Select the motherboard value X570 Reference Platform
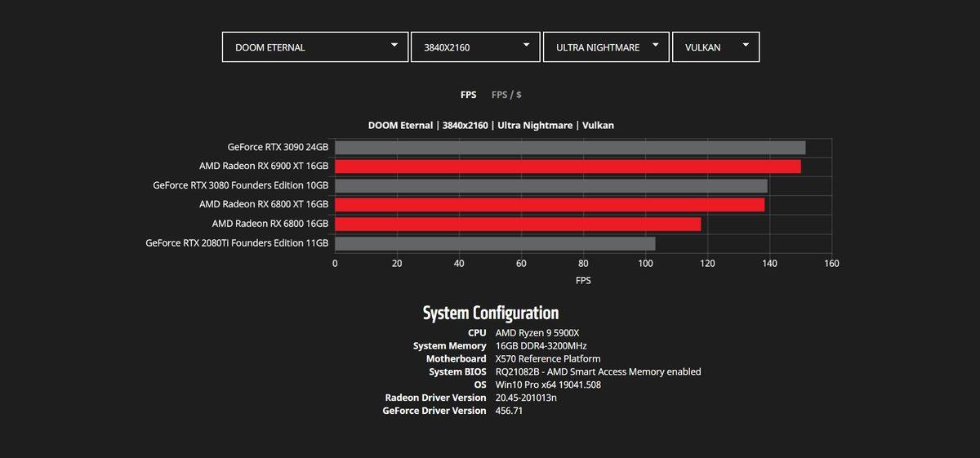Viewport: 980px width, 458px height. 548,359
